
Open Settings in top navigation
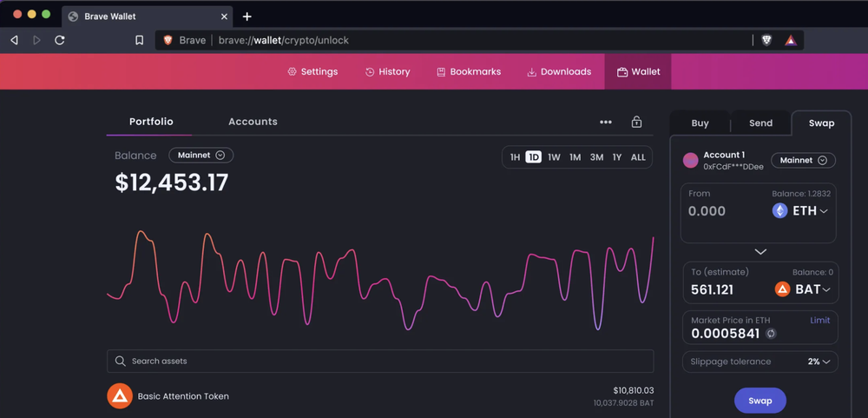pyautogui.click(x=312, y=71)
